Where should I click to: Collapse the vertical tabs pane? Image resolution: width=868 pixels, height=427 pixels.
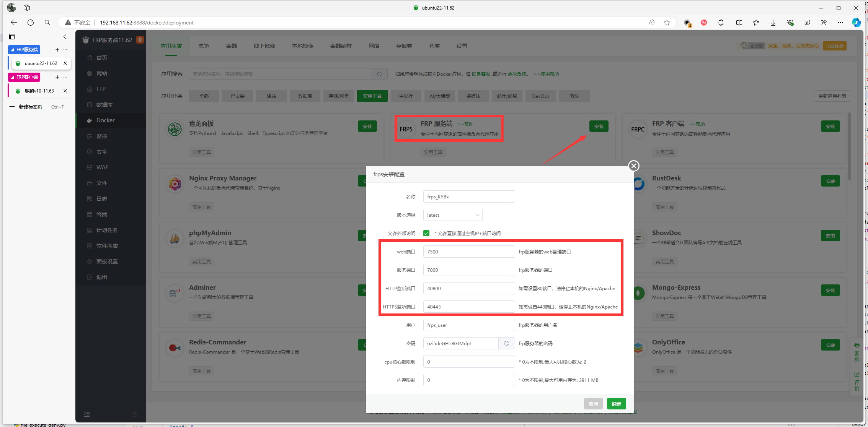[x=65, y=37]
